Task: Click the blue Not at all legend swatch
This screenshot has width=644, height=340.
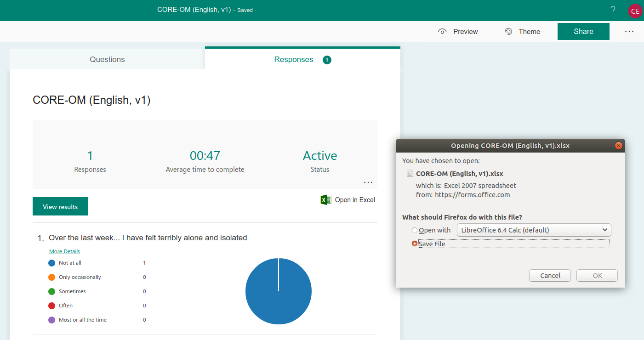Action: [51, 263]
